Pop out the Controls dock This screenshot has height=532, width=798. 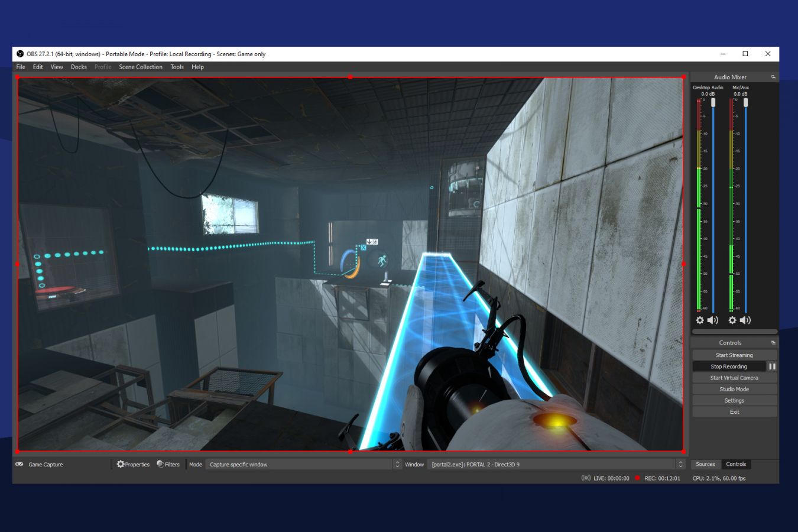[x=773, y=343]
